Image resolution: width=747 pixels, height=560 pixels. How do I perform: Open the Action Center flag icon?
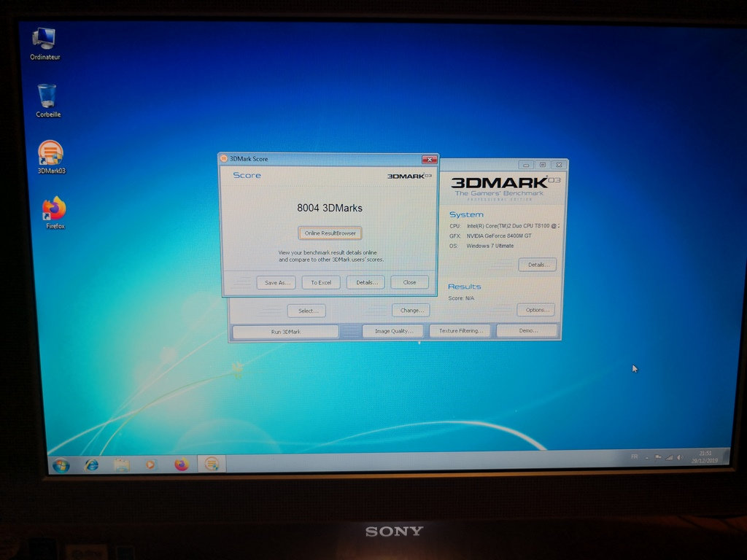tap(657, 458)
